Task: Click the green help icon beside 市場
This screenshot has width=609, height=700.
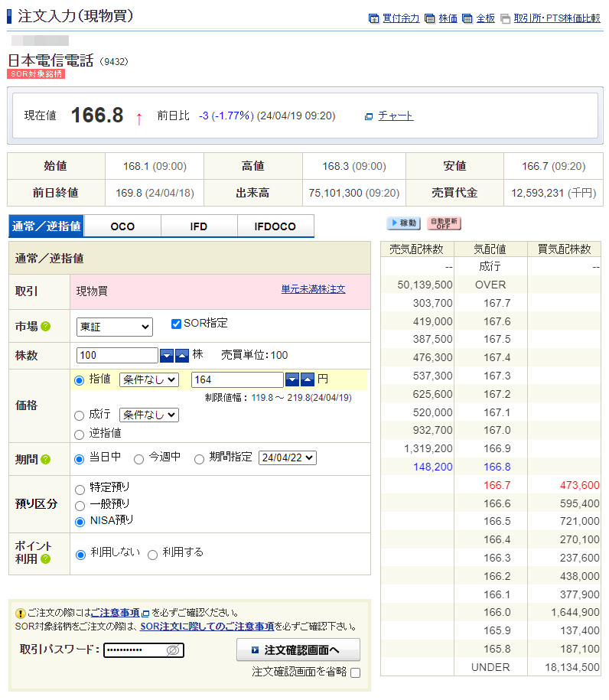Action: pyautogui.click(x=45, y=327)
